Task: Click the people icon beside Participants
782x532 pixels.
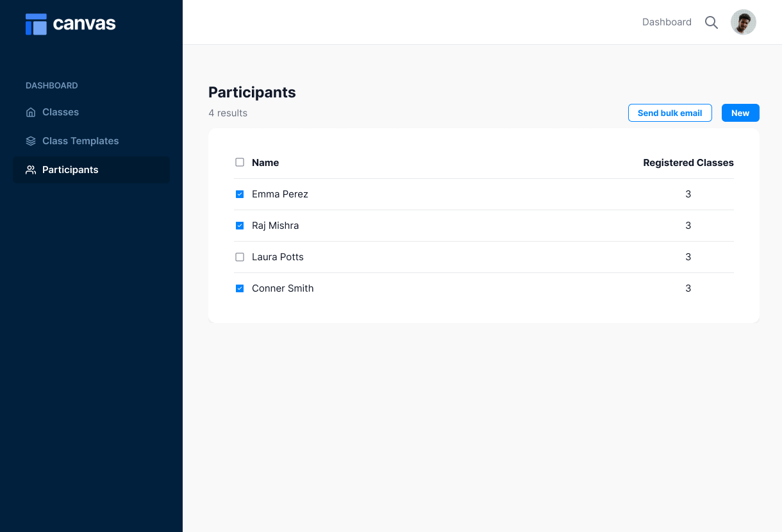Action: click(30, 169)
